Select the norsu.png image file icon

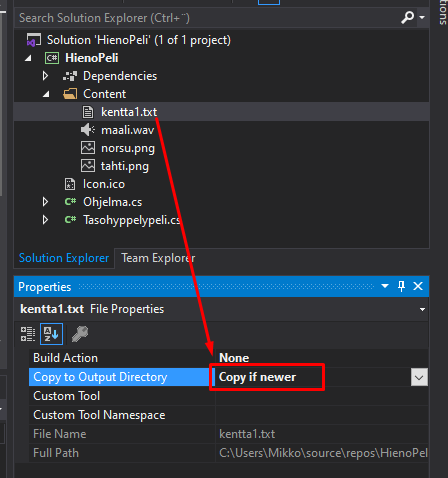click(x=88, y=148)
